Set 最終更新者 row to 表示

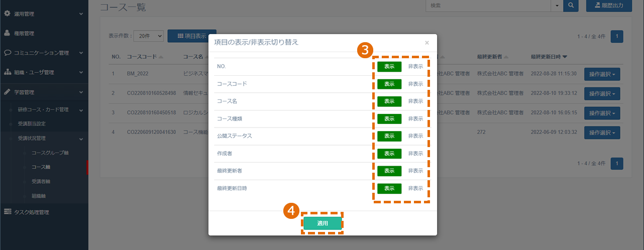[x=389, y=171]
